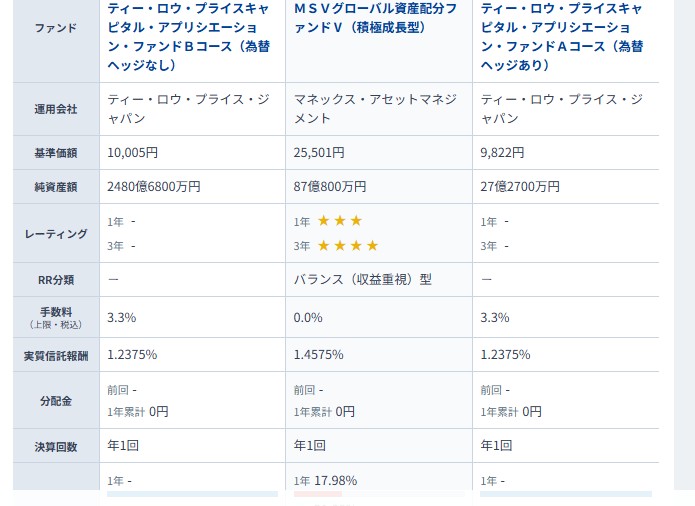695x506 pixels.
Task: Select the 実質信託報酬 row header
Action: pos(55,355)
